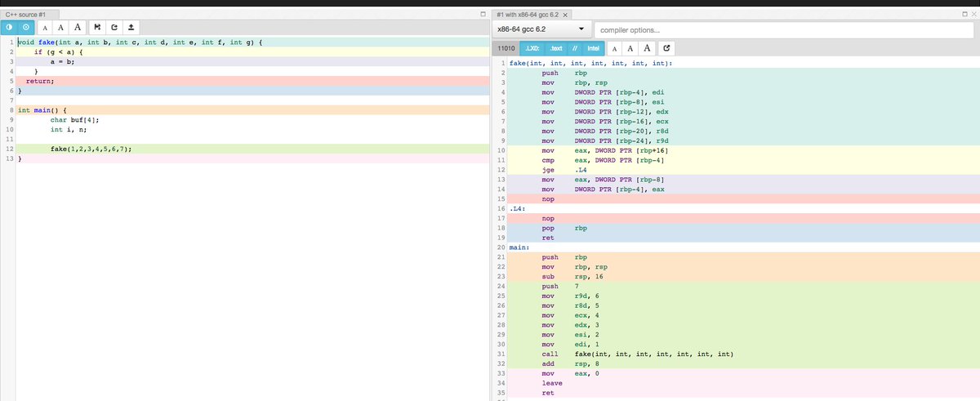The height and width of the screenshot is (401, 980).
Task: Close the x86-64 gcc 6.2 compiler tab
Action: 567,15
